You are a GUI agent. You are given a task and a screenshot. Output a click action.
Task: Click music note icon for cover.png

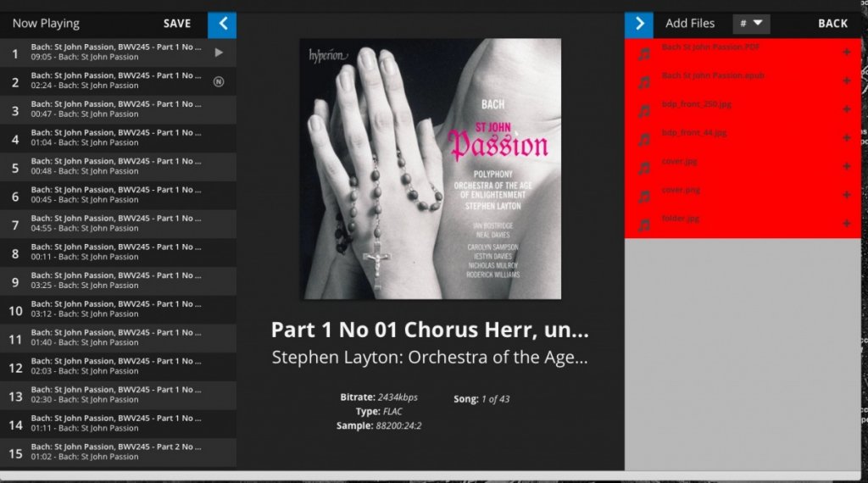pyautogui.click(x=644, y=197)
